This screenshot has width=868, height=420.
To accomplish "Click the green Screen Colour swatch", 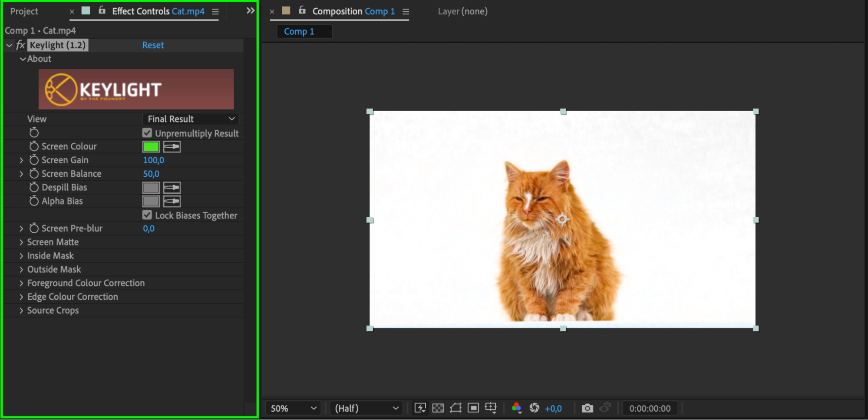I will [x=151, y=147].
